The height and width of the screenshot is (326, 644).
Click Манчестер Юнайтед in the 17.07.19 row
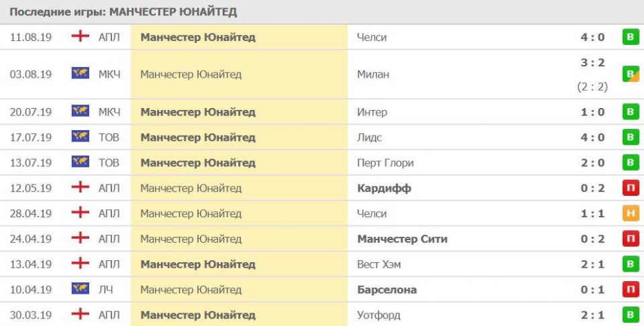coord(198,138)
